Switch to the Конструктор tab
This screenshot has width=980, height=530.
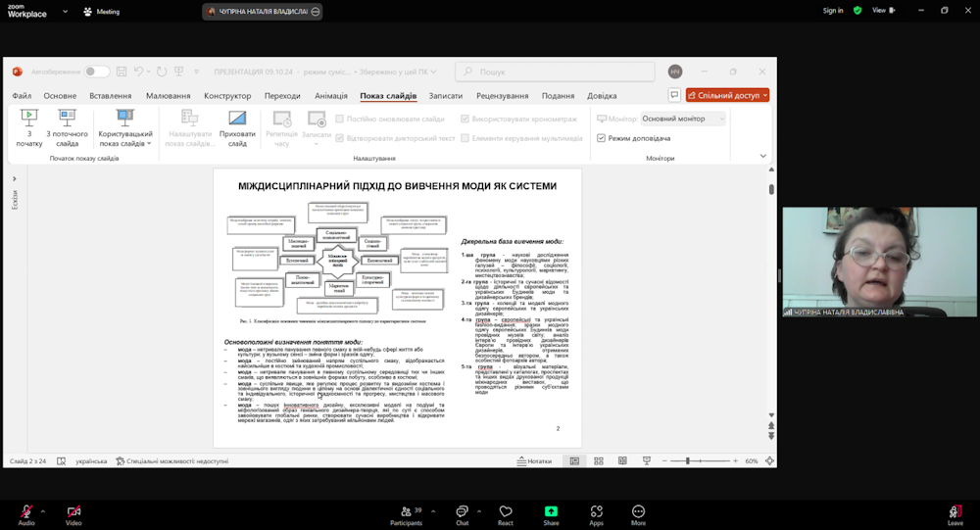click(x=227, y=96)
